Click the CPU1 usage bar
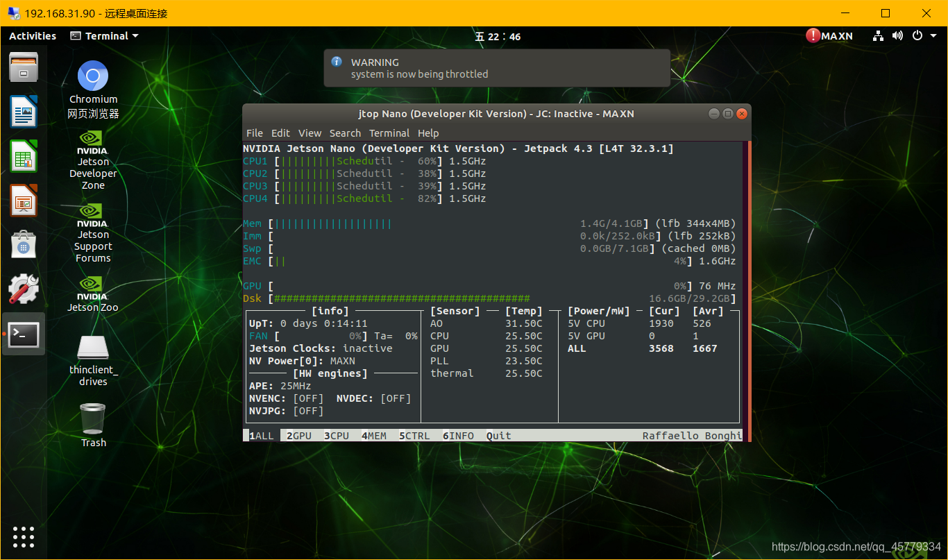 (x=358, y=161)
